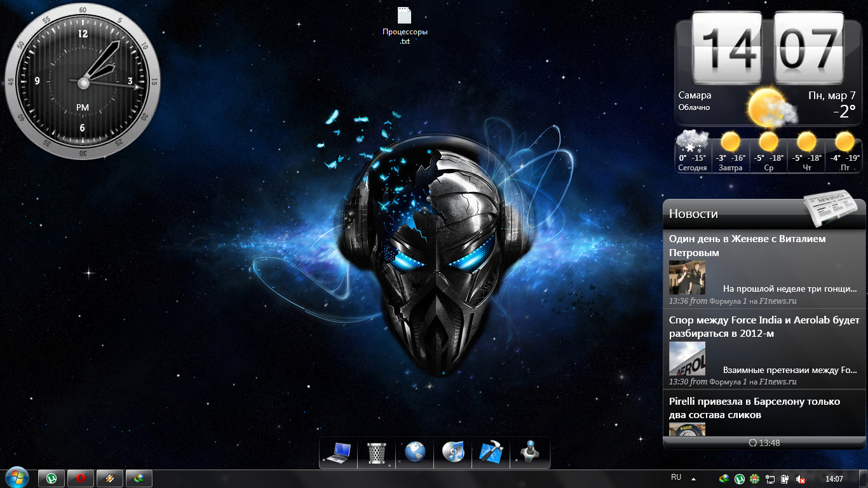Open F1news.ru source link at 13:30
This screenshot has width=868, height=488.
coord(778,382)
